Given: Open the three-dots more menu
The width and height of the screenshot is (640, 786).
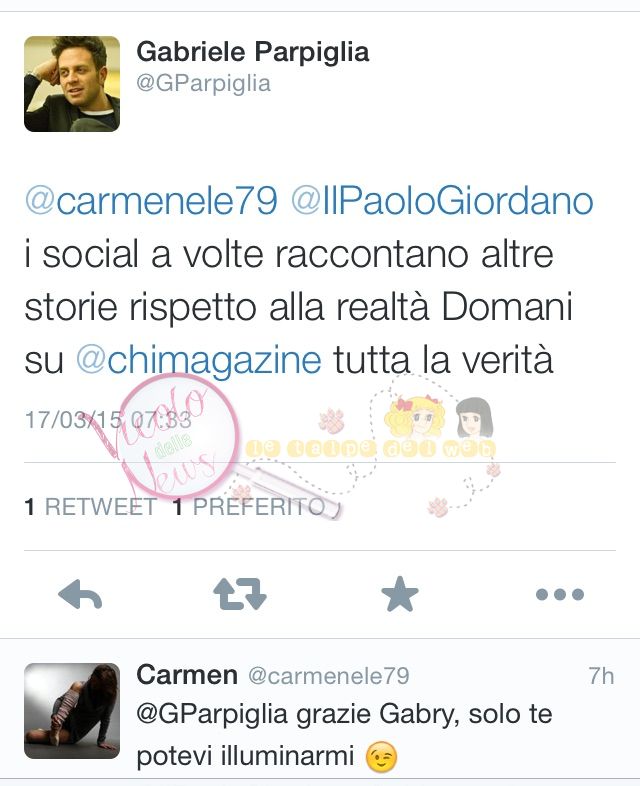Looking at the screenshot, I should 560,595.
